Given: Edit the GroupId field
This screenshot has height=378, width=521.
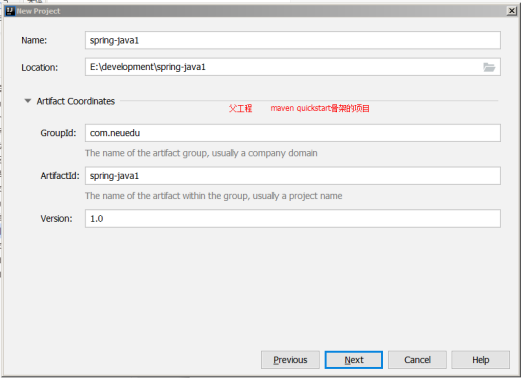Looking at the screenshot, I should click(293, 133).
